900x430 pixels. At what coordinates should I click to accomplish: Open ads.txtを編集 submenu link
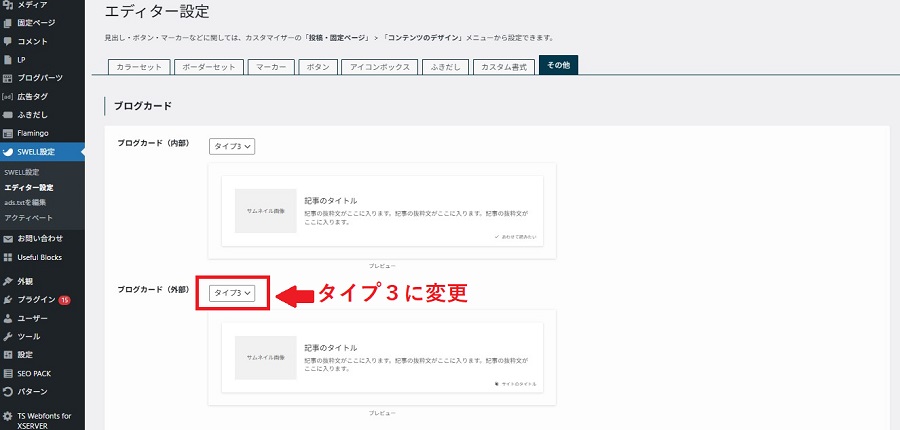[25, 202]
